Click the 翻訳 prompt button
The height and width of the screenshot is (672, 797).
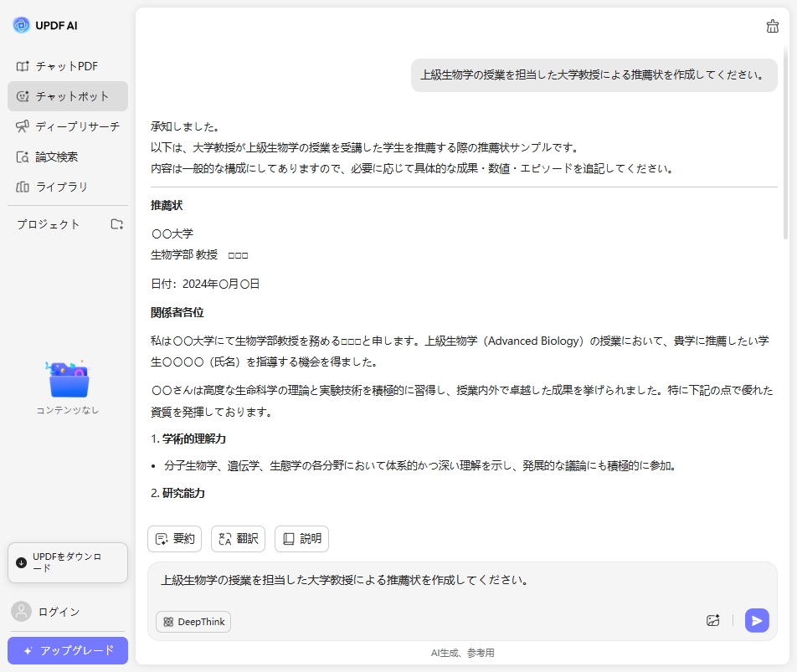238,538
